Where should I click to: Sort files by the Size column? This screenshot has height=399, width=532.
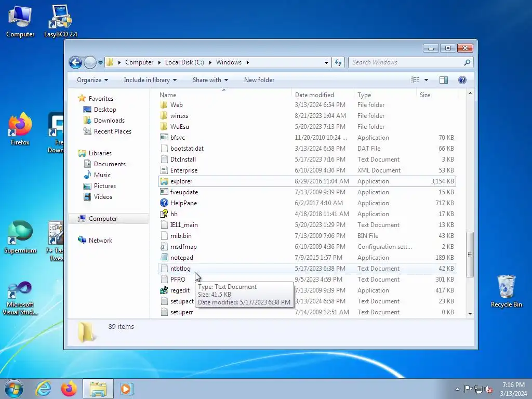pos(437,95)
